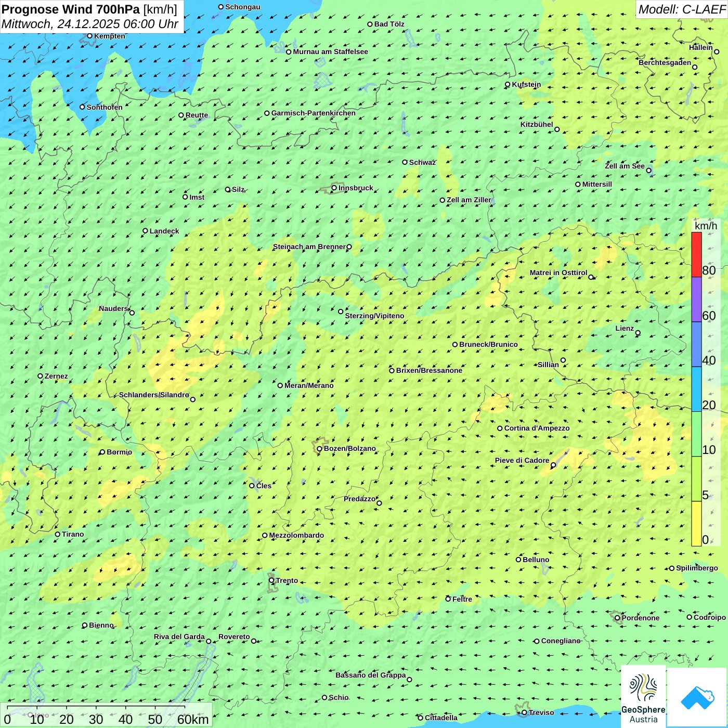Image resolution: width=728 pixels, height=728 pixels.
Task: Click the GeoSphere Austria logo
Action: pyautogui.click(x=643, y=696)
